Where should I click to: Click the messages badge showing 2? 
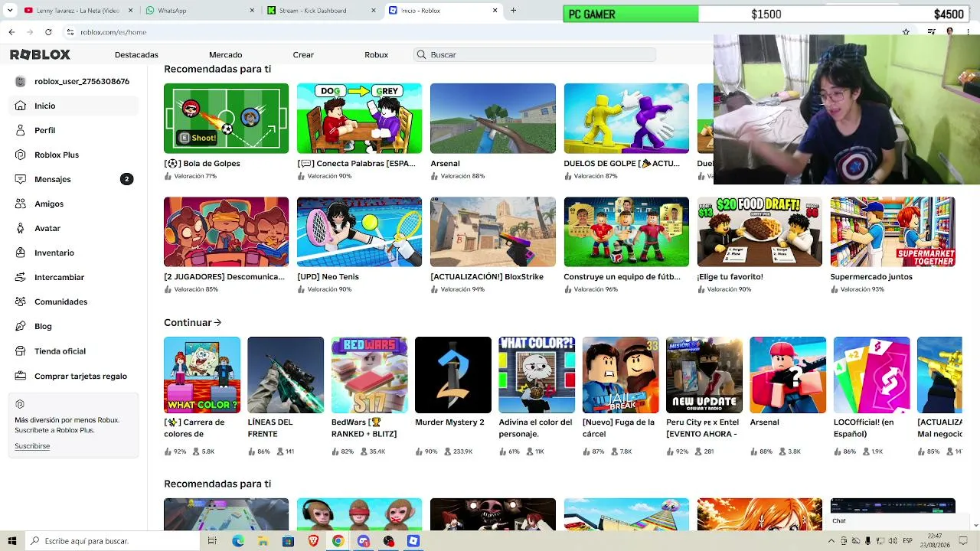pyautogui.click(x=126, y=179)
